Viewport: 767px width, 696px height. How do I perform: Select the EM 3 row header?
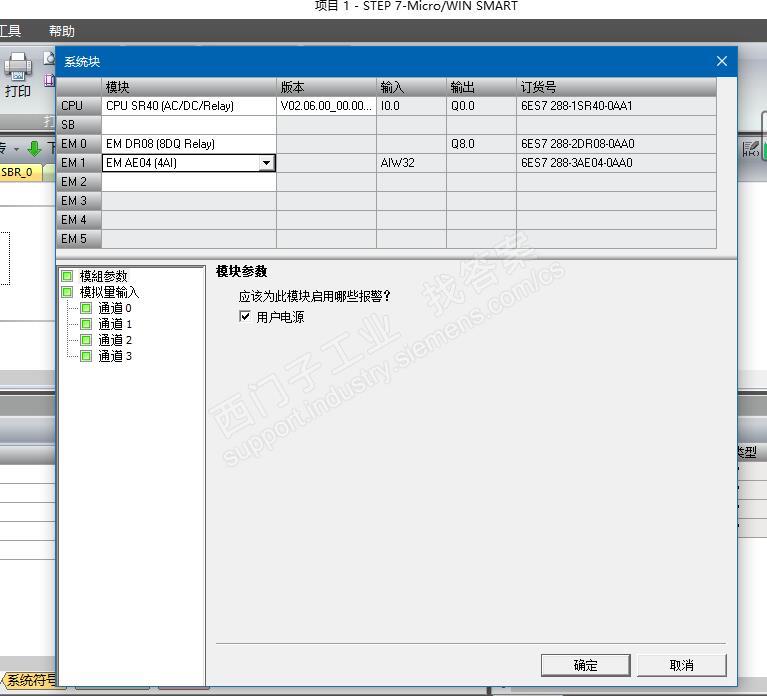pyautogui.click(x=79, y=201)
